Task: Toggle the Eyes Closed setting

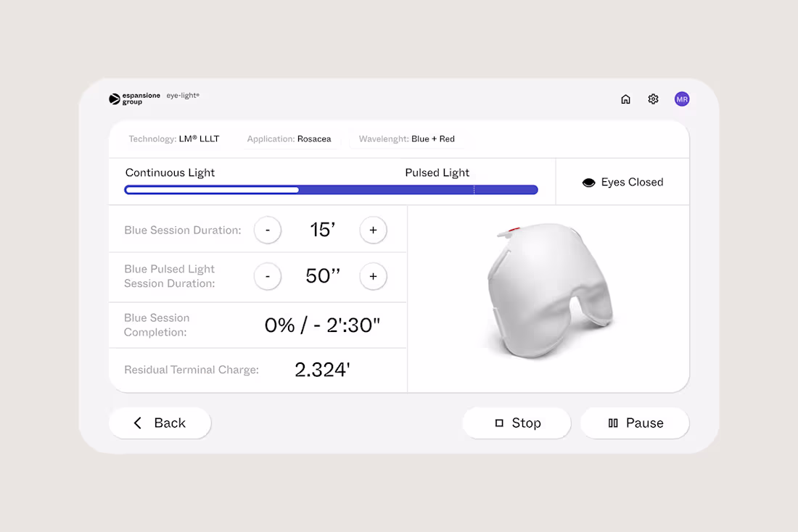Action: (x=622, y=182)
